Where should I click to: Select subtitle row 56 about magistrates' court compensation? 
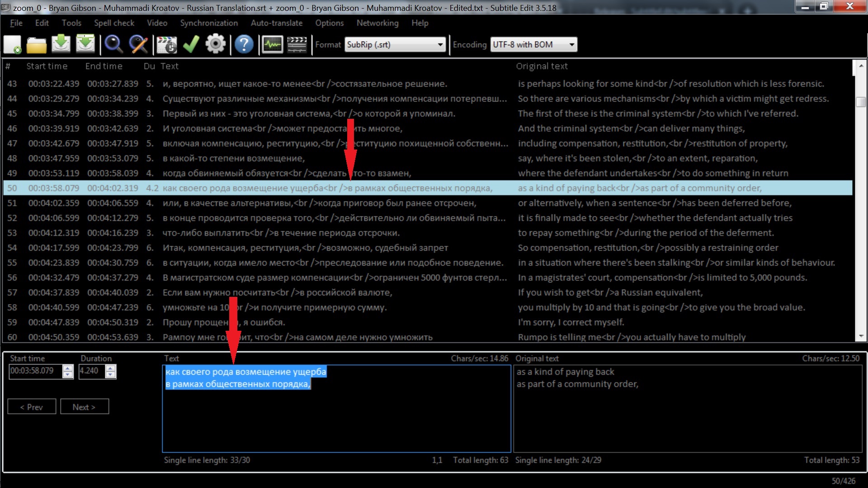tap(428, 277)
